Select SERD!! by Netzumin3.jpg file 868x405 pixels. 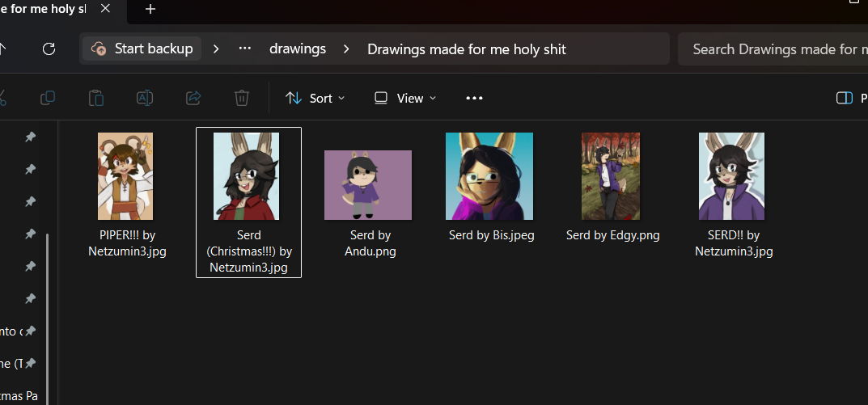pyautogui.click(x=732, y=176)
